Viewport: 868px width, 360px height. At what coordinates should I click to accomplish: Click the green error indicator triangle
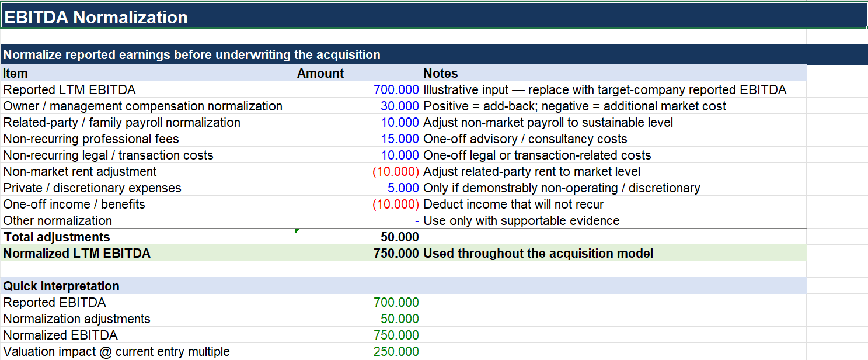298,231
